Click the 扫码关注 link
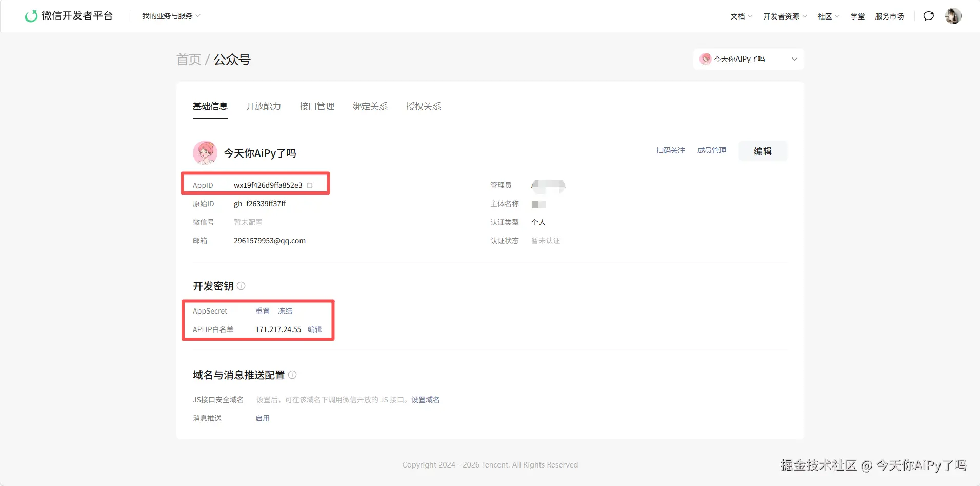This screenshot has height=486, width=980. (x=671, y=150)
